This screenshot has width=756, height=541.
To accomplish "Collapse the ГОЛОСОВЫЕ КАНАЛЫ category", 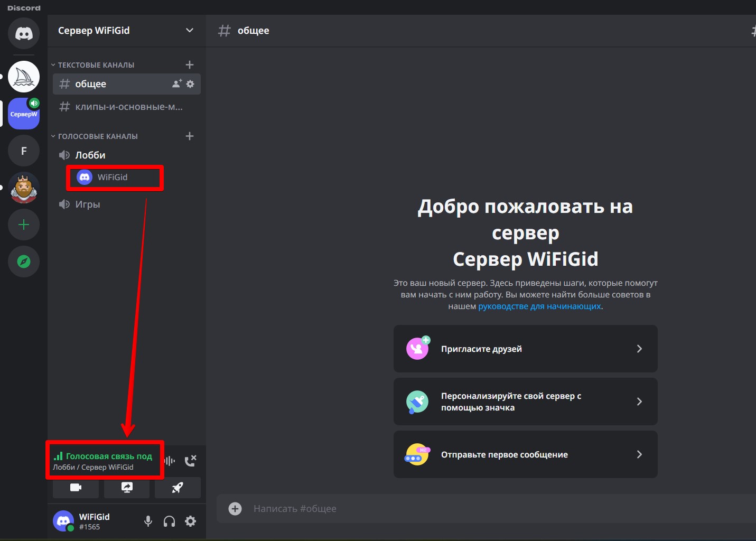I will point(95,136).
